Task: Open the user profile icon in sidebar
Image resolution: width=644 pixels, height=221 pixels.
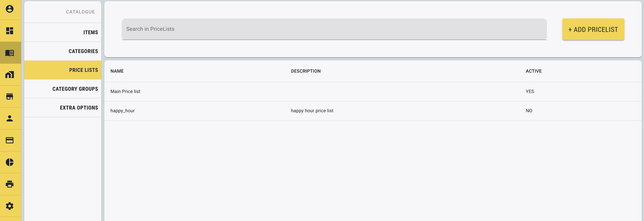Action: [10, 9]
